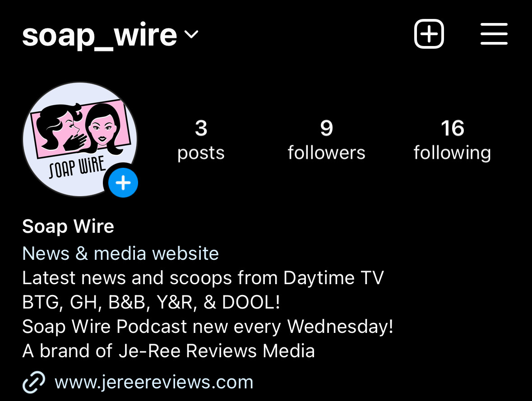Open the 16 following list
This screenshot has height=401, width=532.
point(452,139)
